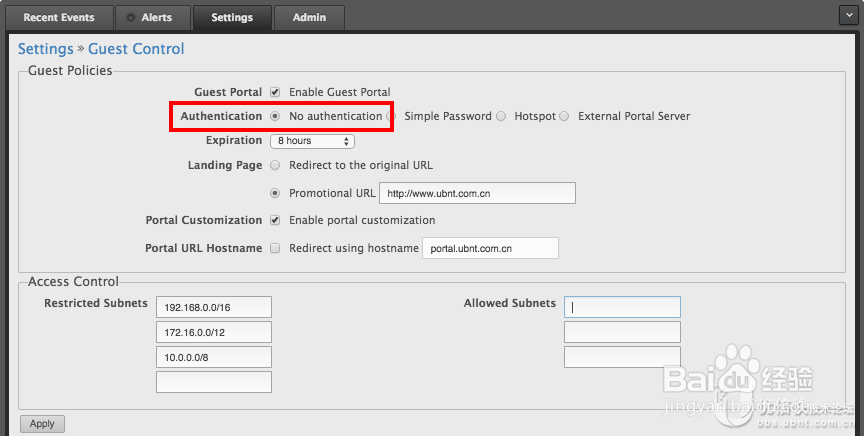Choose Simple Password authentication
The width and height of the screenshot is (864, 436).
click(x=391, y=116)
